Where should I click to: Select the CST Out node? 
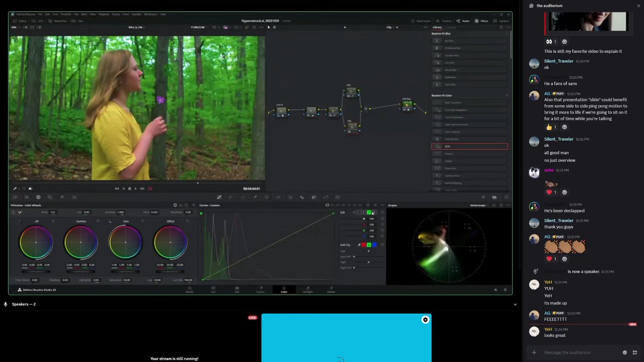pos(407,104)
